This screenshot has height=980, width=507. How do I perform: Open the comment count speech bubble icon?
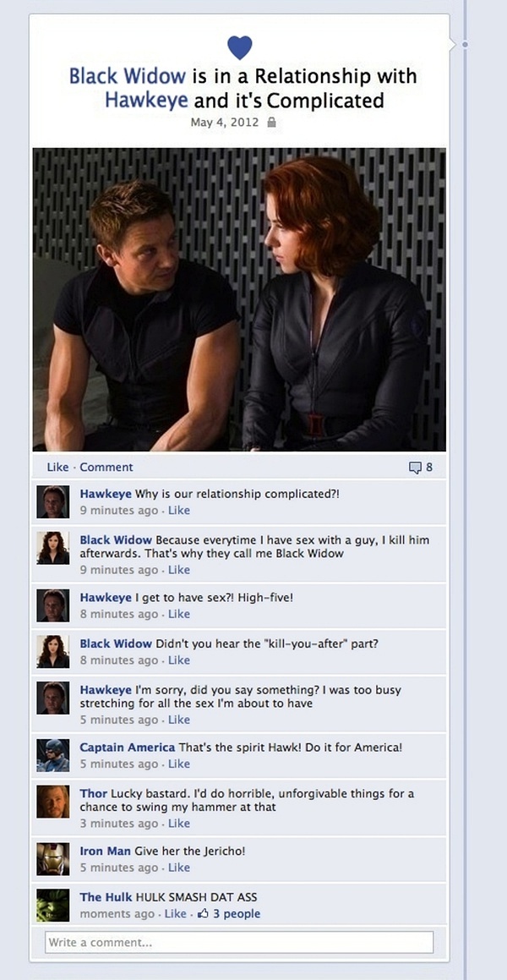415,468
